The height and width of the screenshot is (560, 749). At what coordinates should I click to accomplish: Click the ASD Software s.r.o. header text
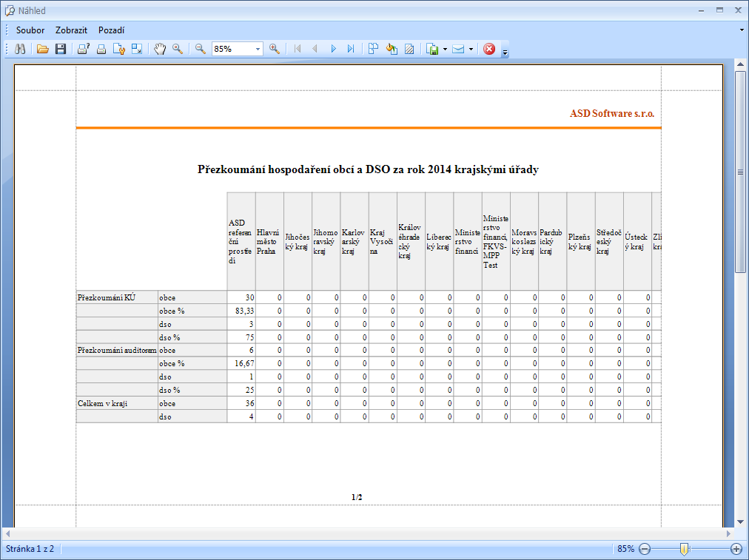612,114
